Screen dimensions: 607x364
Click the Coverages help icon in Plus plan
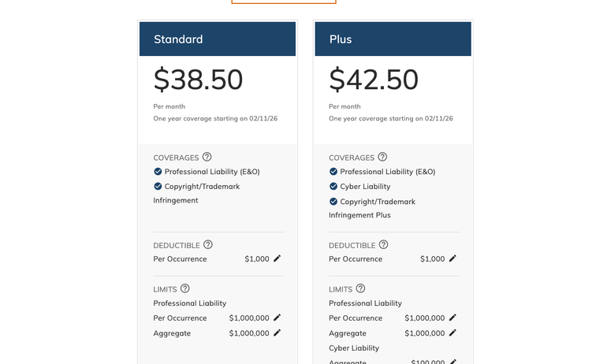point(383,157)
